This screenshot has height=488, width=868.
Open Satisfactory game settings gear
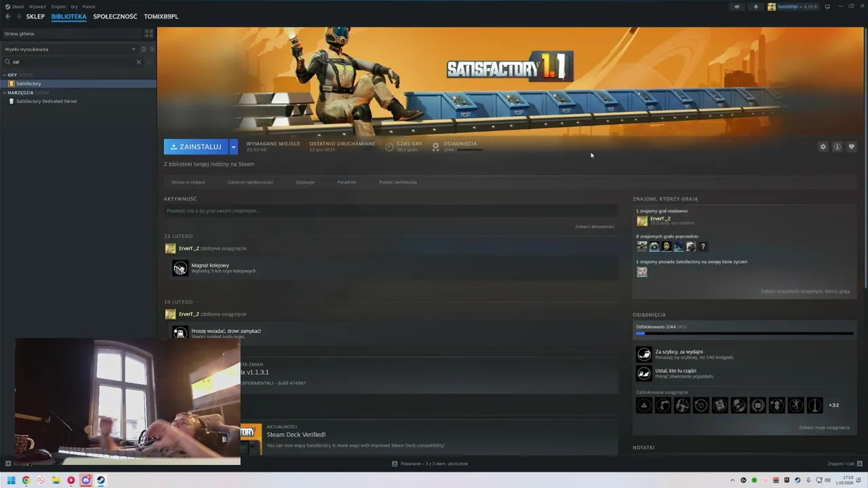click(823, 146)
